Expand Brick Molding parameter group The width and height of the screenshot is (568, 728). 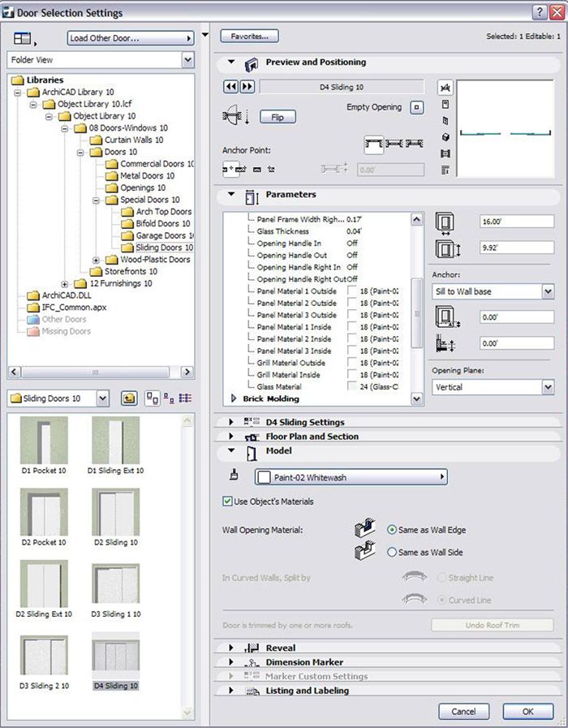click(234, 398)
